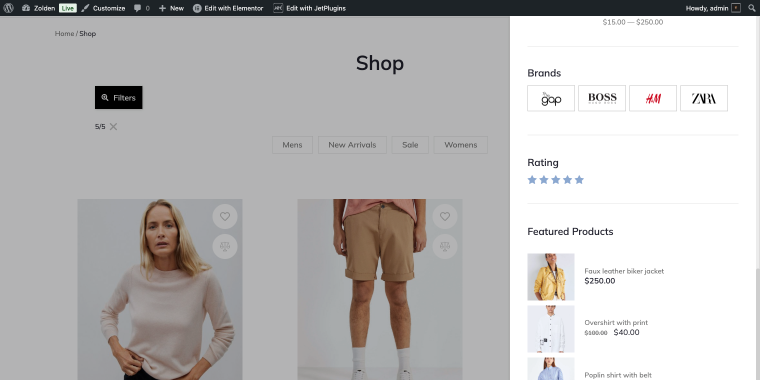Open the Filters panel button
760x380 pixels.
[119, 97]
